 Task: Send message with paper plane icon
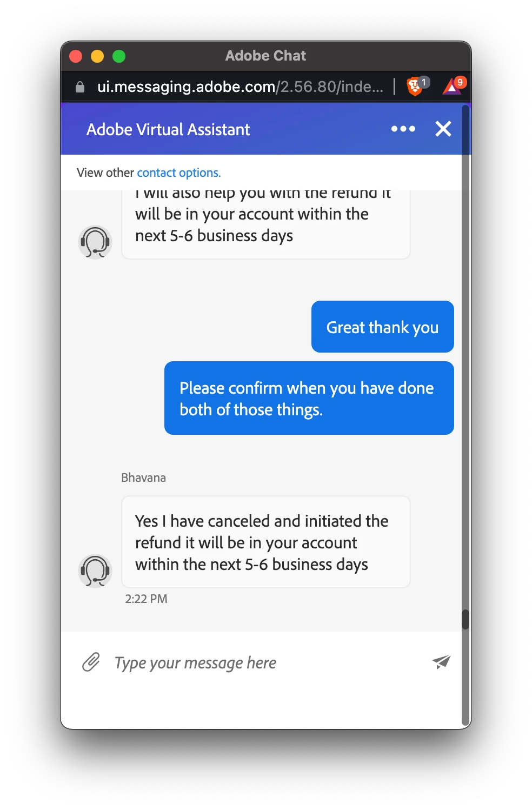tap(441, 662)
